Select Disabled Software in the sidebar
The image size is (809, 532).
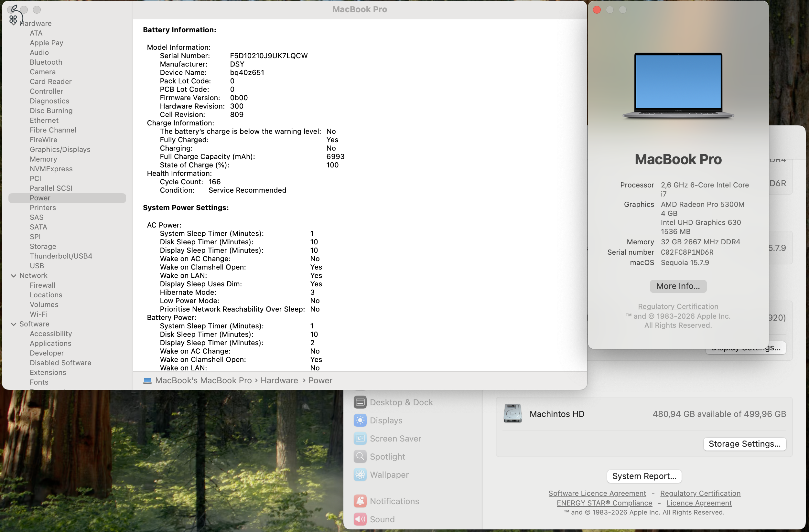coord(60,363)
